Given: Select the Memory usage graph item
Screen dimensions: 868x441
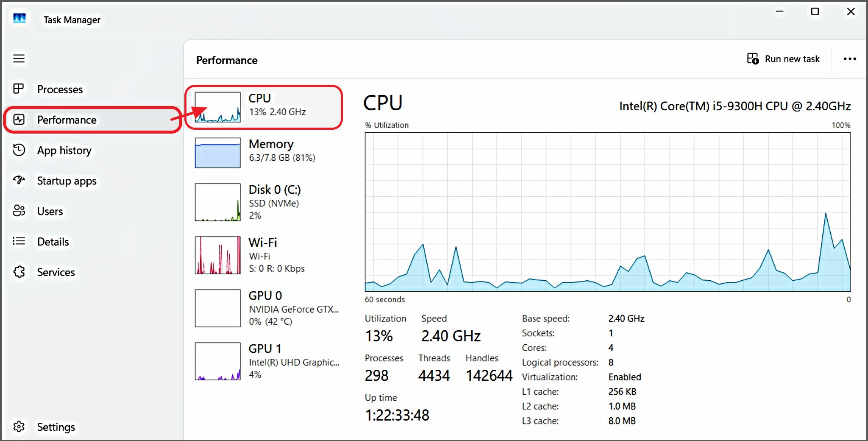Looking at the screenshot, I should (217, 153).
